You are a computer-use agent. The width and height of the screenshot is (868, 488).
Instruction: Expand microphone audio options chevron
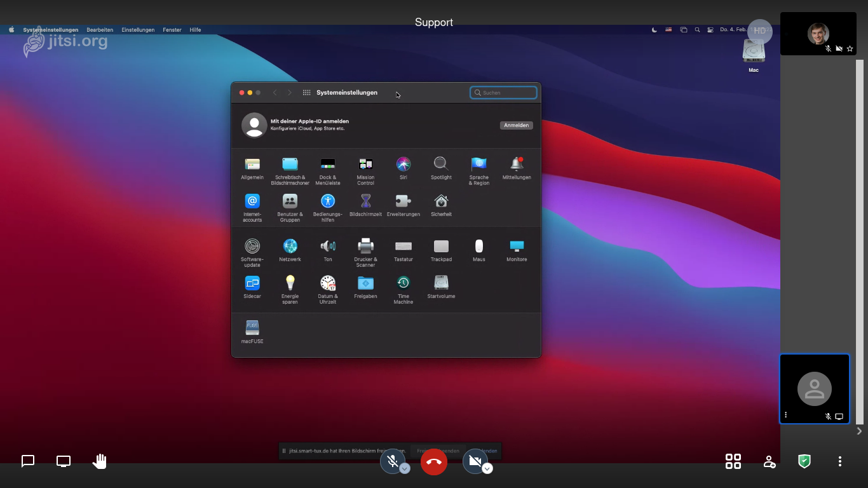pos(405,468)
